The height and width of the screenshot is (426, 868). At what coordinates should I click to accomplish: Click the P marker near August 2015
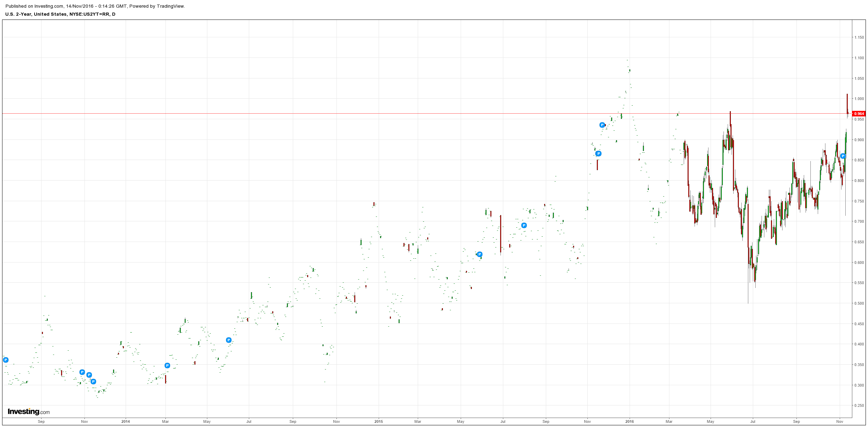[524, 226]
